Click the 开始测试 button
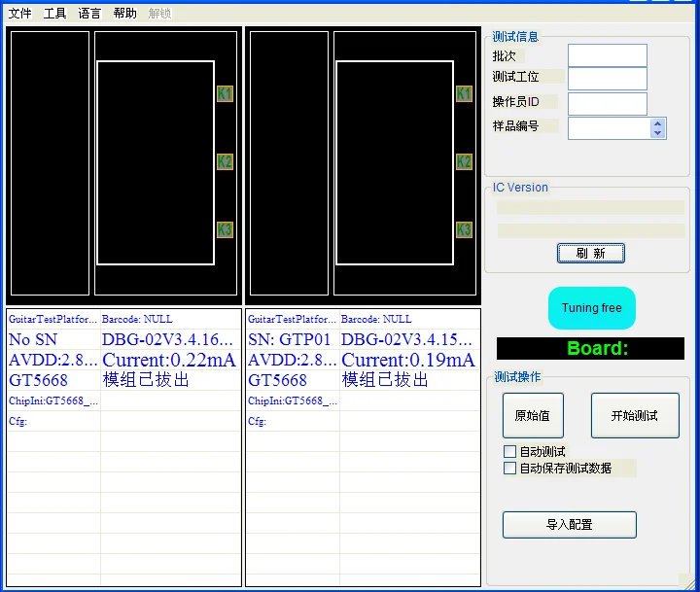 coord(634,416)
